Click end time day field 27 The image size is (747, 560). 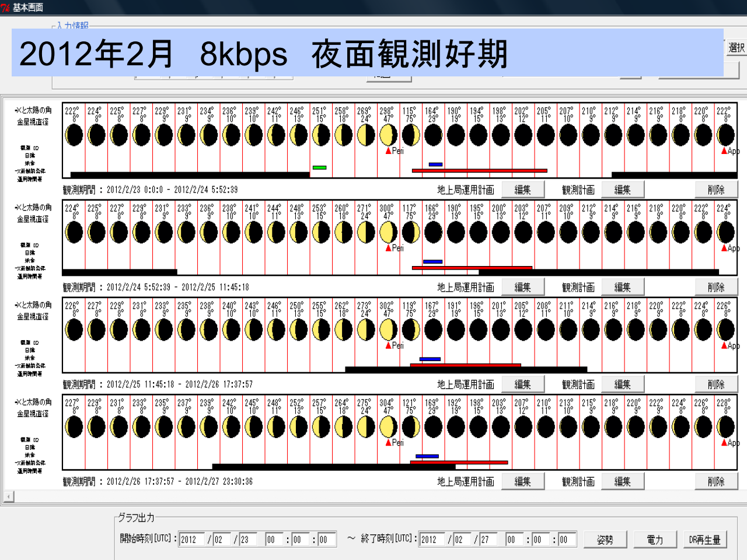point(488,540)
